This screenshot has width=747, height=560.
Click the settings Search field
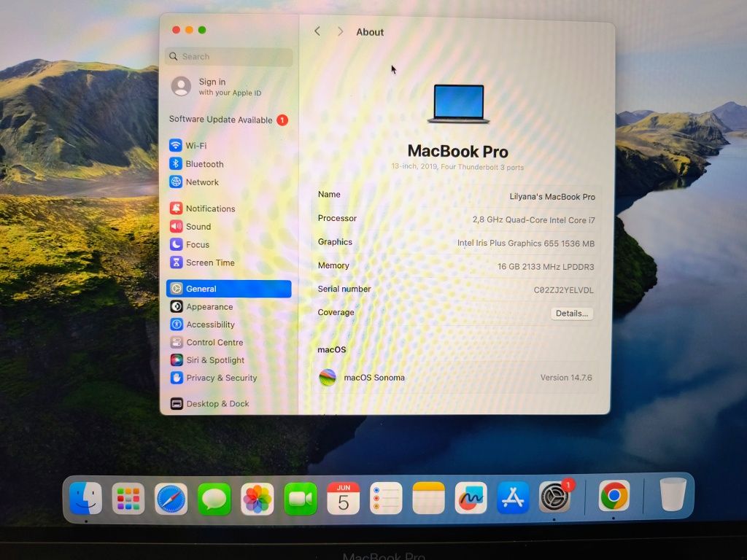click(x=228, y=56)
